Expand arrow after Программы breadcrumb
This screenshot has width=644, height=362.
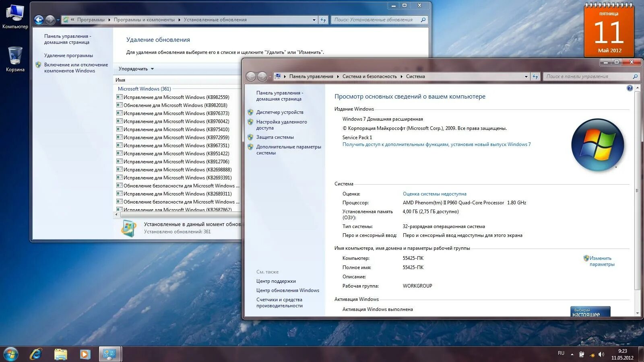click(109, 20)
